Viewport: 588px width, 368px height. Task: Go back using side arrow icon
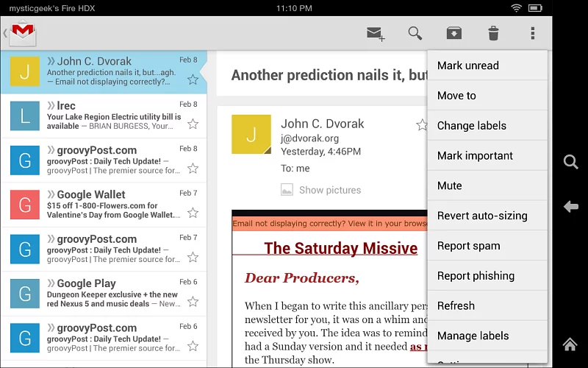[570, 206]
